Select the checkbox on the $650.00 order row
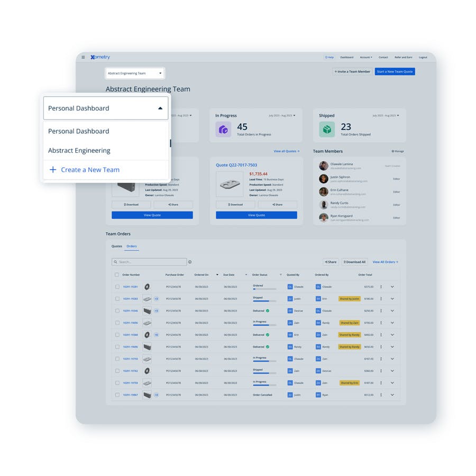The width and height of the screenshot is (476, 476). pos(117,346)
